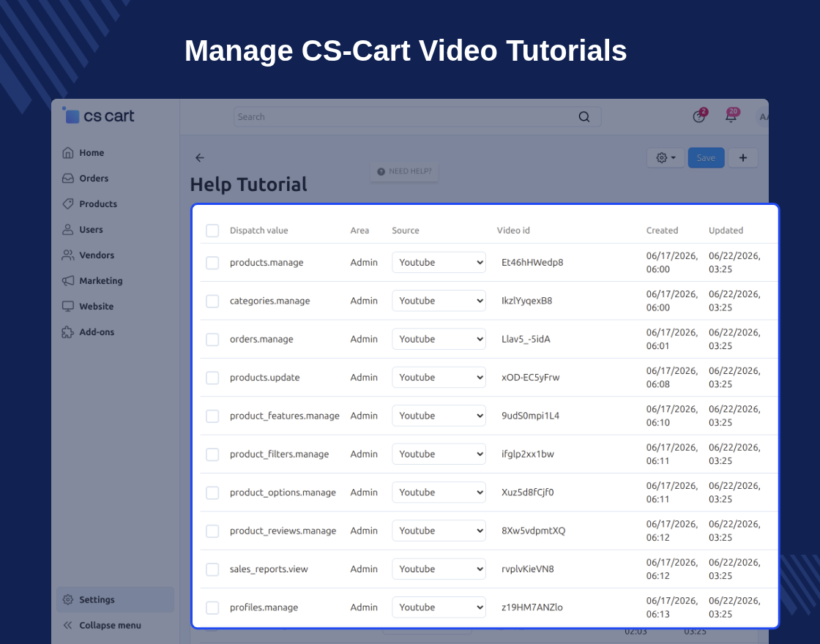The width and height of the screenshot is (820, 644).
Task: Check the product_reviews.manage row checkbox
Action: 212,531
